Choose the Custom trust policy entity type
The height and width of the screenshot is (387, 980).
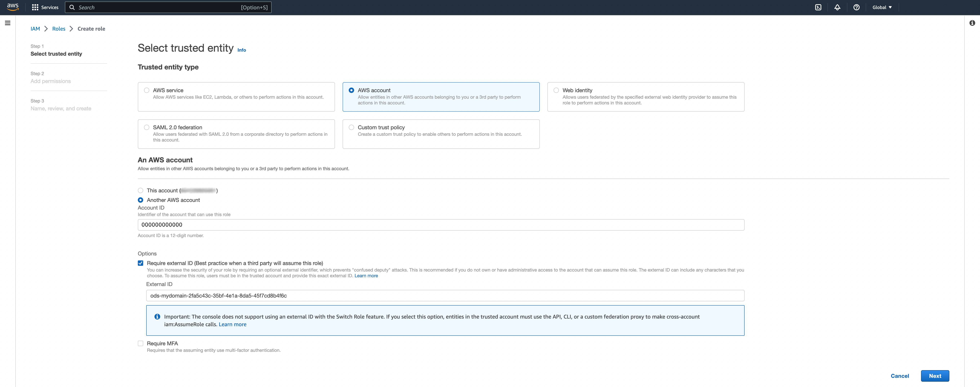pyautogui.click(x=351, y=127)
